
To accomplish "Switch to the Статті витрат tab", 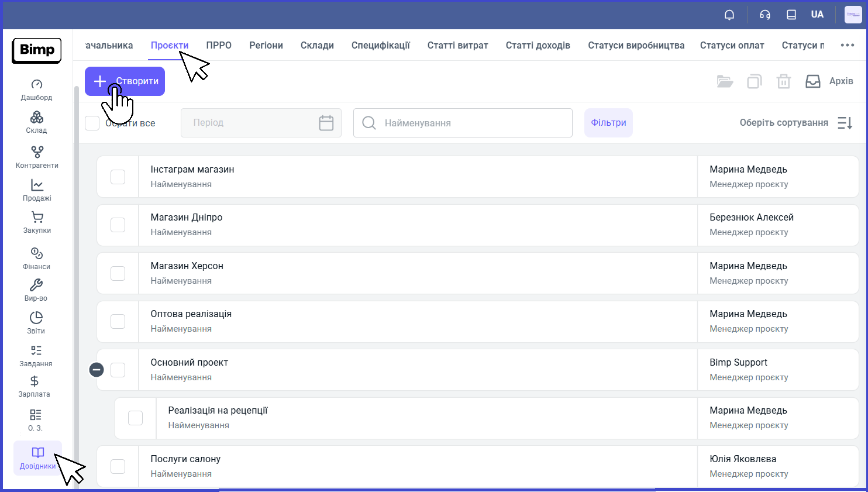I will tap(458, 45).
